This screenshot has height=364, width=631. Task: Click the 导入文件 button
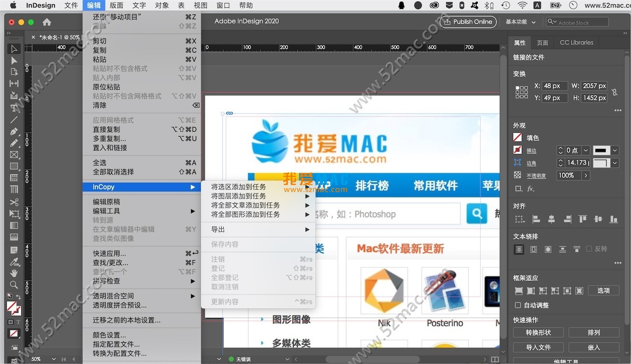pyautogui.click(x=538, y=347)
